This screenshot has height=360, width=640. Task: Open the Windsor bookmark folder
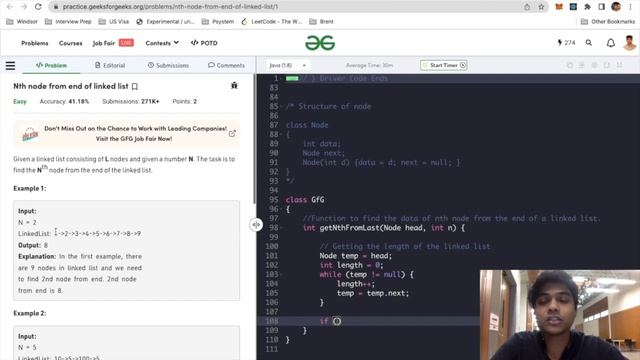22,22
